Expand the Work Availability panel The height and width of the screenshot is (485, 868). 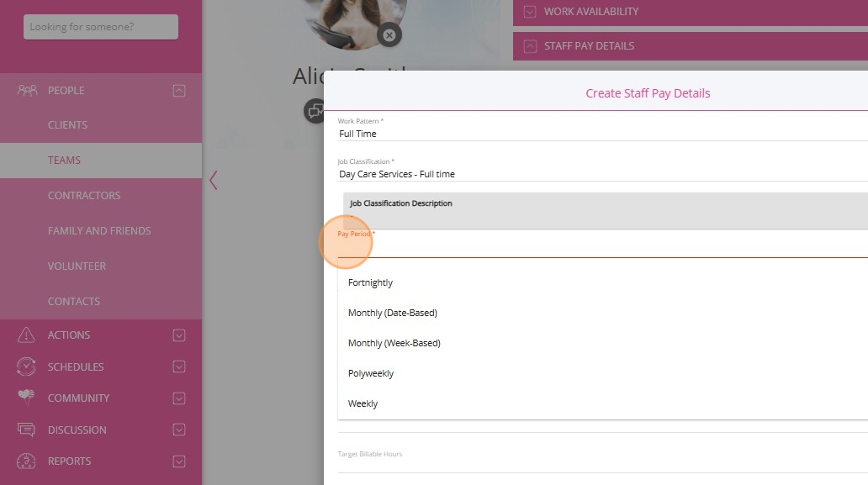click(x=530, y=12)
